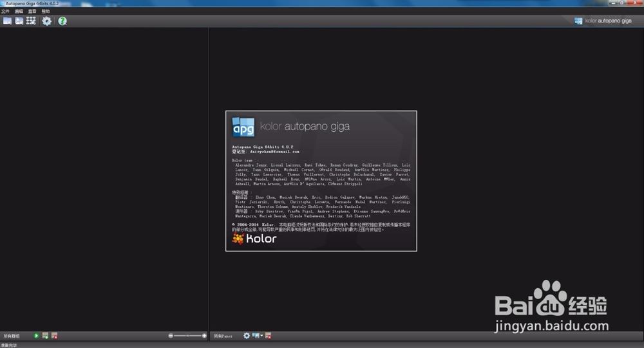Screen dimensions: 644x348
Task: Click the remove panoramas icon with red X
Action: click(x=268, y=336)
